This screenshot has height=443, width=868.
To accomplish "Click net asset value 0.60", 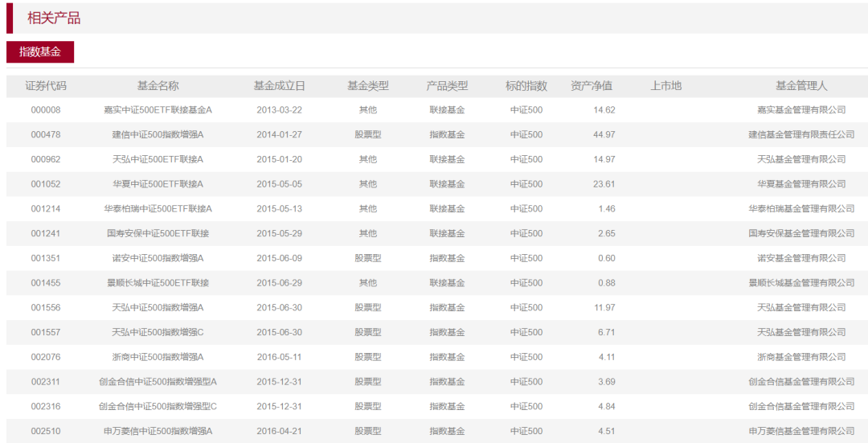I will pyautogui.click(x=607, y=258).
